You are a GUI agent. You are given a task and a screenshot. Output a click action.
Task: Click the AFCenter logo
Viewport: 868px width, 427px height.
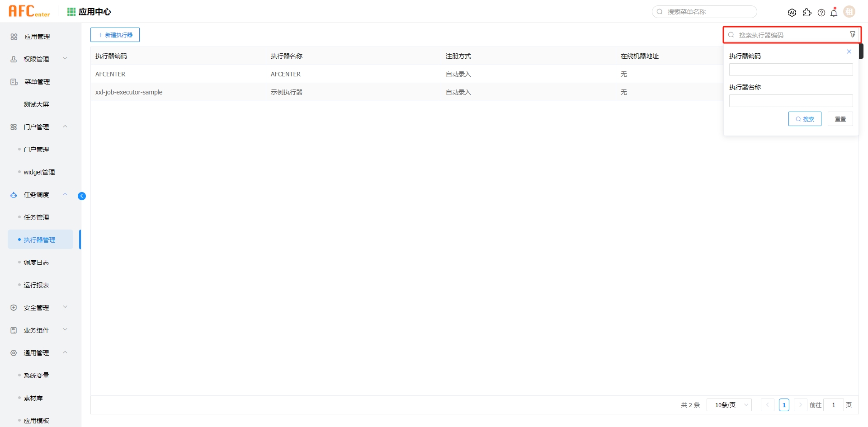pyautogui.click(x=29, y=11)
